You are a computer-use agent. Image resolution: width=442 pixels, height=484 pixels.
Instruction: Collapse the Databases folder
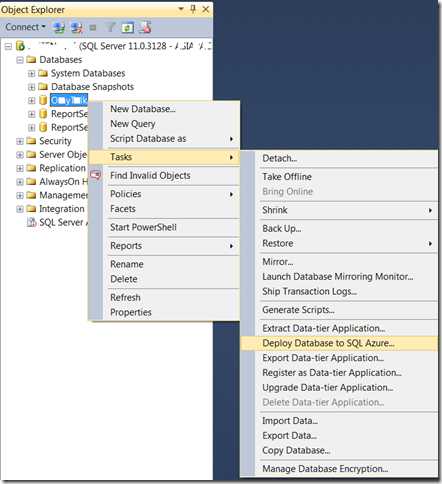20,60
